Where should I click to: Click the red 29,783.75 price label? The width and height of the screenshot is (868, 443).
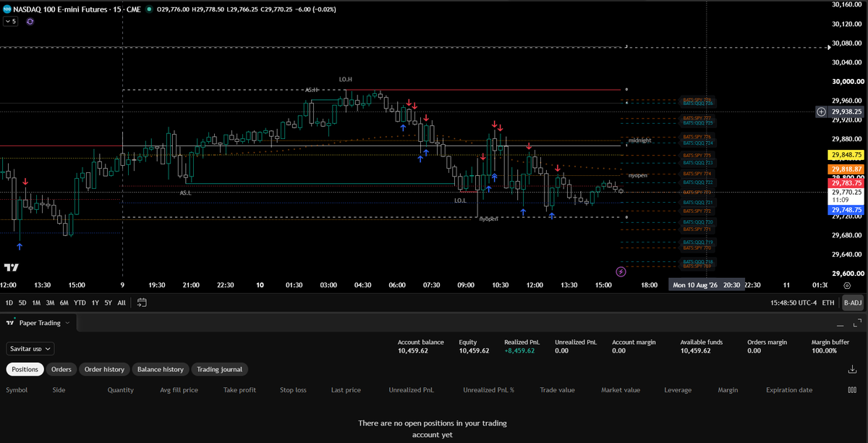click(x=846, y=184)
